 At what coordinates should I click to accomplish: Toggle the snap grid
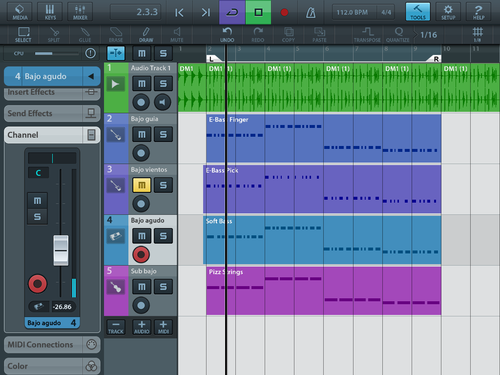tap(477, 35)
